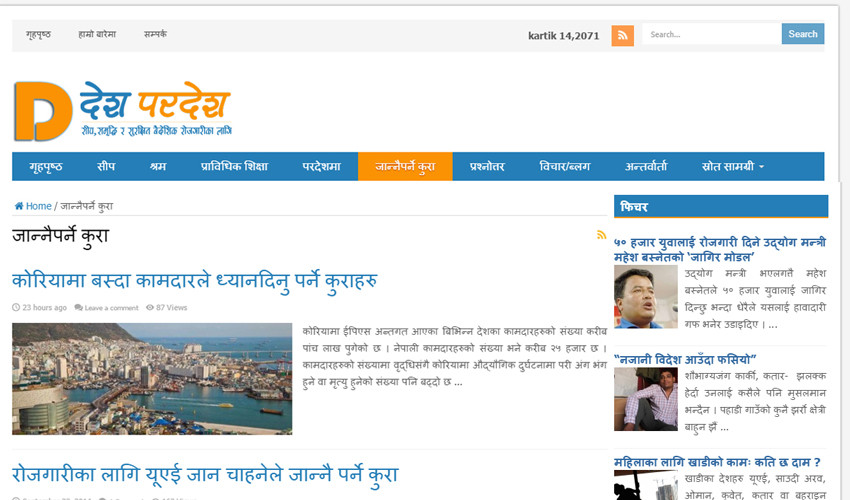
Task: Open feature "नजानी विदेश आउँदा फसियो" headline
Action: (685, 359)
